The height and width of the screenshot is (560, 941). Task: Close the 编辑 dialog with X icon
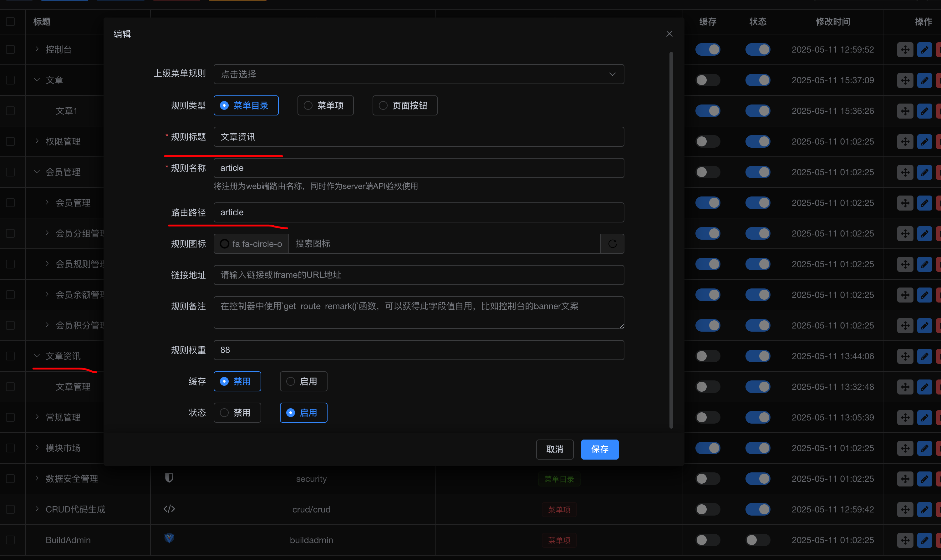coord(669,34)
